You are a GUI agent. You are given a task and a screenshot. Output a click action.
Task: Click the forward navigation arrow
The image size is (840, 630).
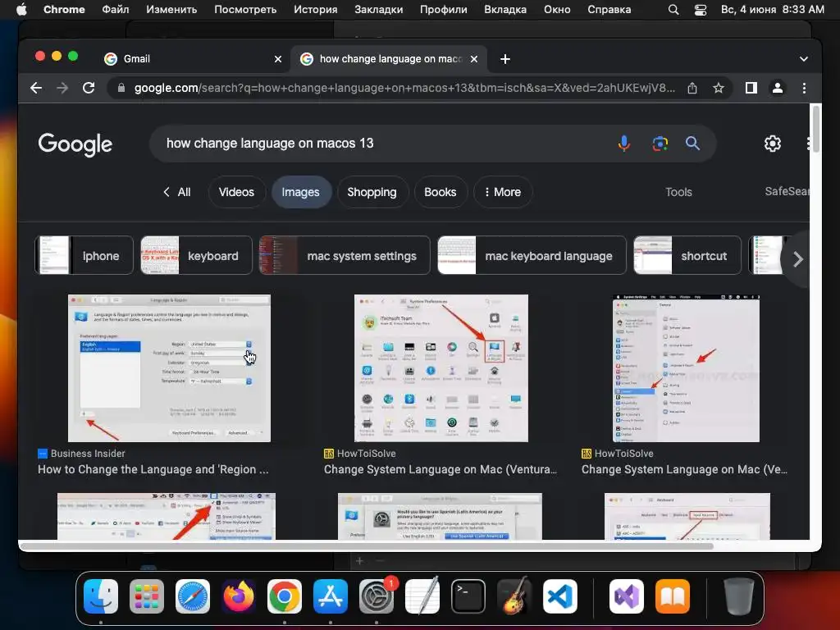point(62,88)
